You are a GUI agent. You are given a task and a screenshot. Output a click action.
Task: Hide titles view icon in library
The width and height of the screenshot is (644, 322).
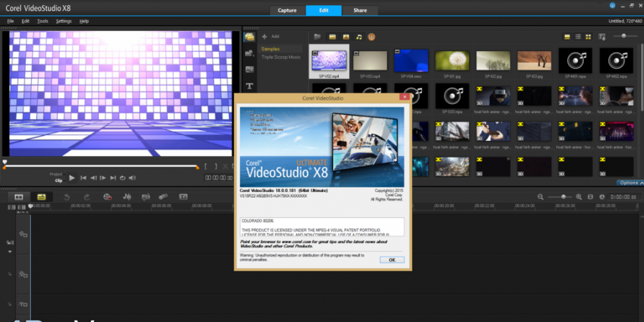coord(567,37)
